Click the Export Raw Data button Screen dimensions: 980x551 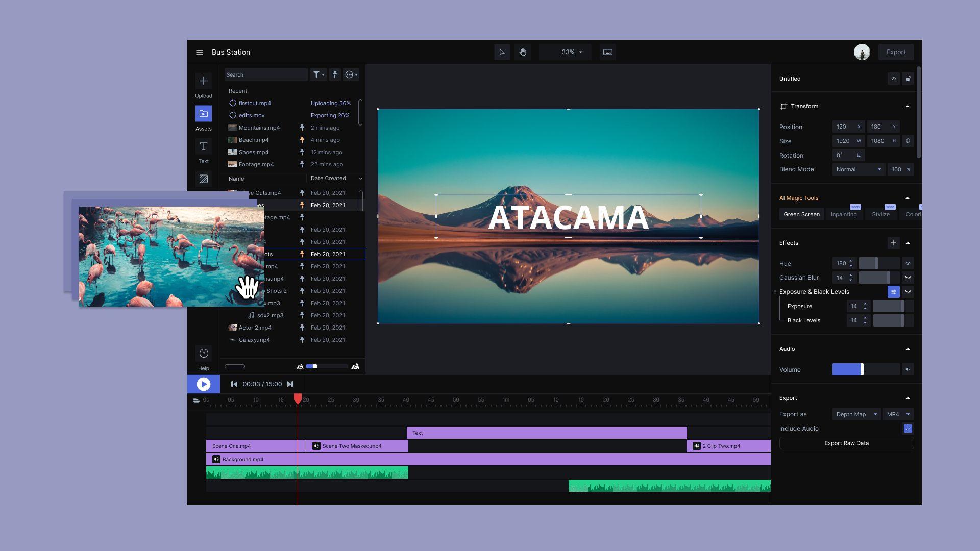[x=846, y=443]
